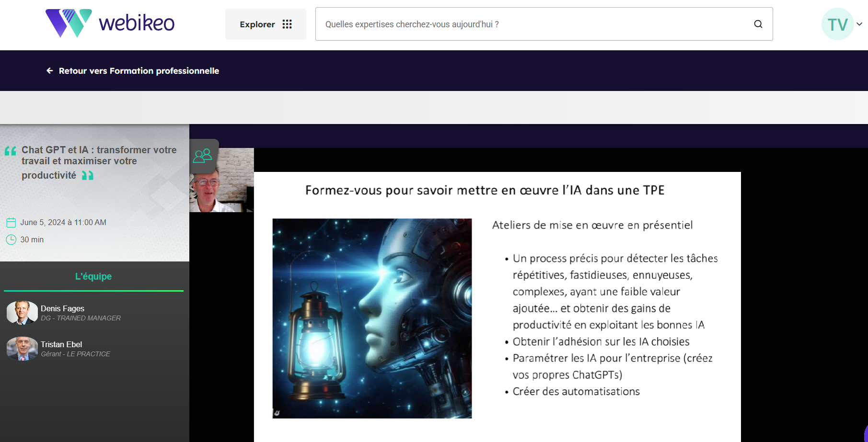Click the search magnifier icon
Image resolution: width=868 pixels, height=442 pixels.
(758, 24)
